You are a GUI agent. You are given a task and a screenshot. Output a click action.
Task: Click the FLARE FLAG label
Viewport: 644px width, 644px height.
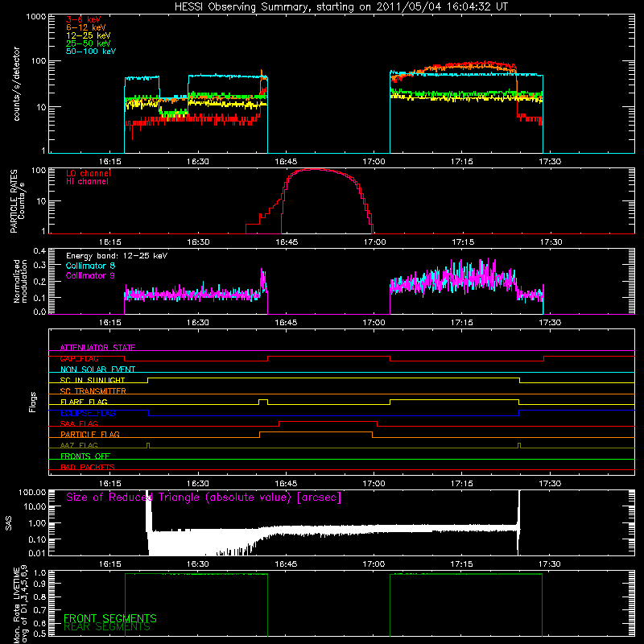click(x=84, y=402)
